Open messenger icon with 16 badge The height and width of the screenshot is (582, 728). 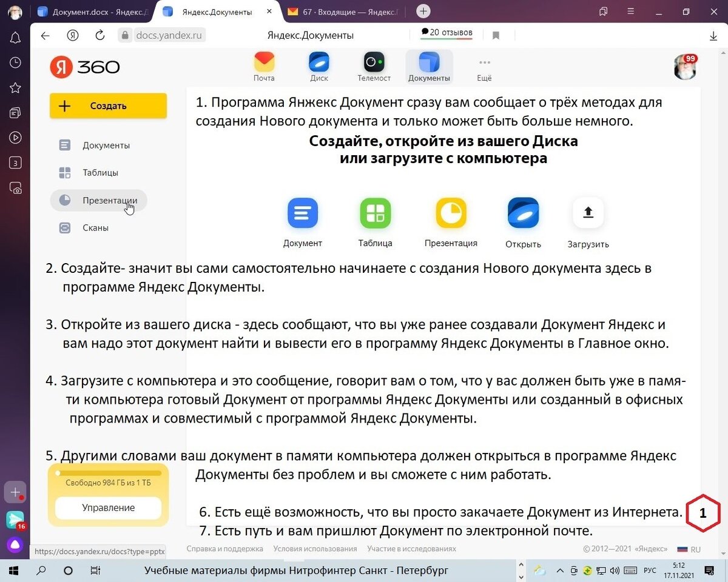15,520
